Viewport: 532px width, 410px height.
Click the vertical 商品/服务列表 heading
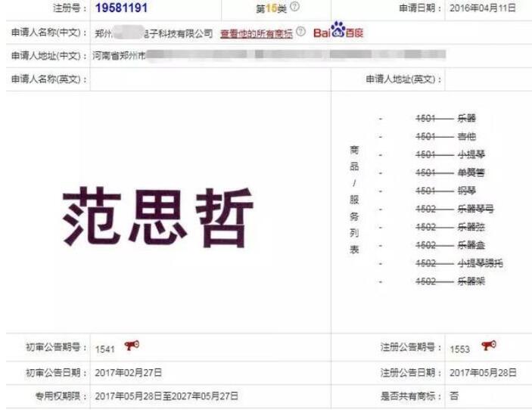pos(354,200)
